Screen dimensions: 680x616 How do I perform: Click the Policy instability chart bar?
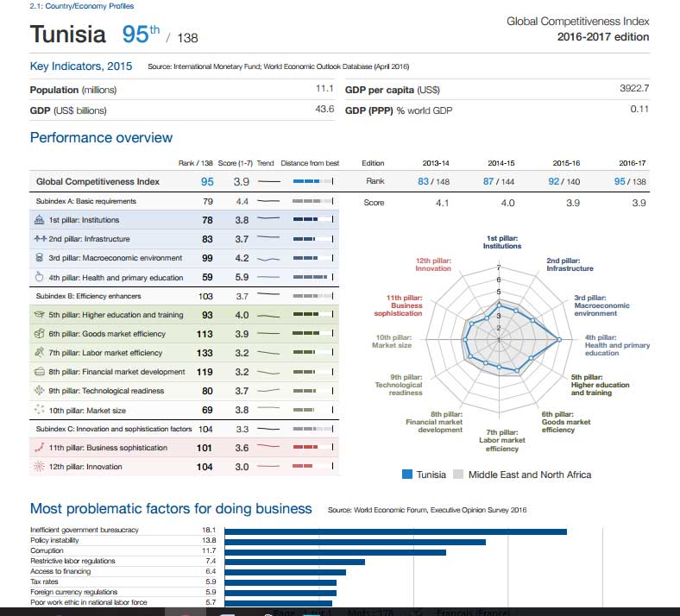click(x=356, y=542)
